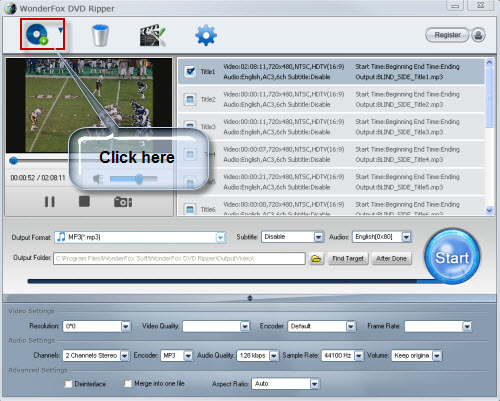Select the Title2 row output text
500x401 pixels.
pyautogui.click(x=399, y=105)
